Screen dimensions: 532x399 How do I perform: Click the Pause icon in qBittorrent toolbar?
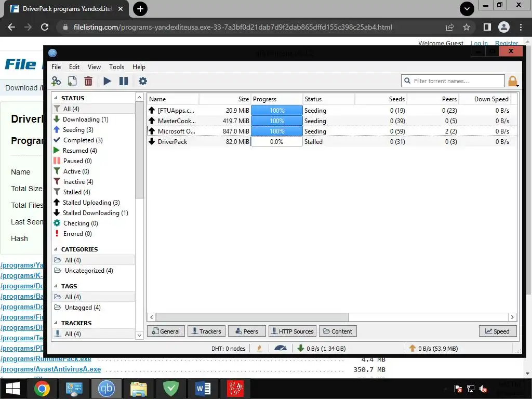[x=124, y=81]
